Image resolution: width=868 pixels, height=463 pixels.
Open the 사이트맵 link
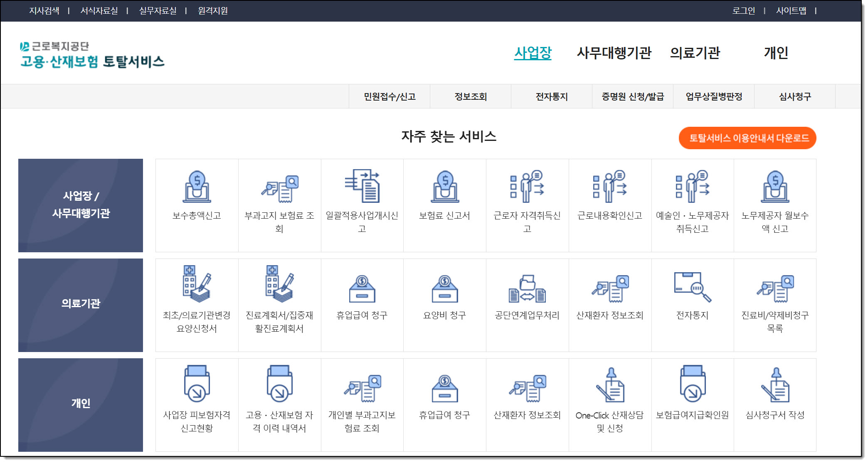(x=791, y=11)
